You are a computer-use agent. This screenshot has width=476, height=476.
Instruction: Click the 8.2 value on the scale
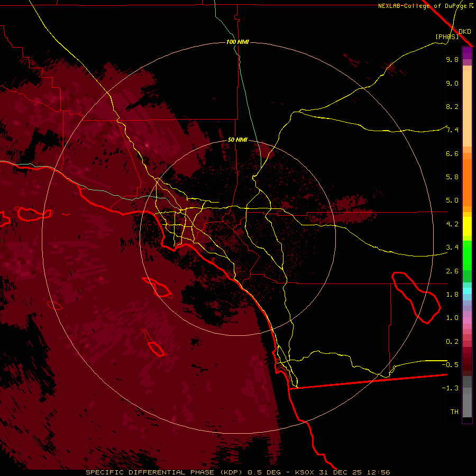452,106
